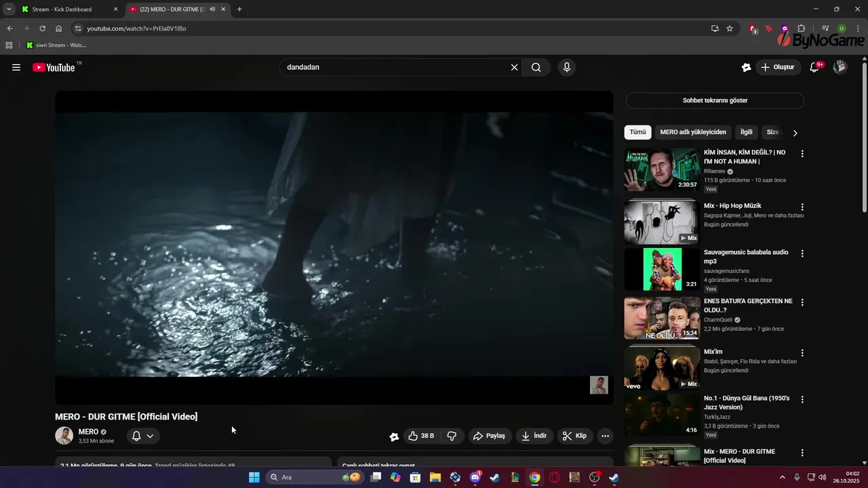
Task: Clear the 'dandadan' search text with X
Action: point(514,67)
